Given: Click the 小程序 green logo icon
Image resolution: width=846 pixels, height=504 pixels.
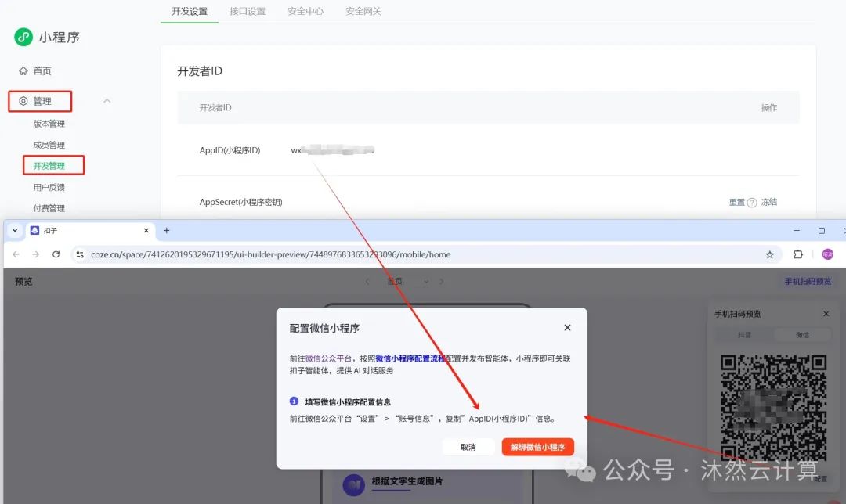Looking at the screenshot, I should (23, 37).
